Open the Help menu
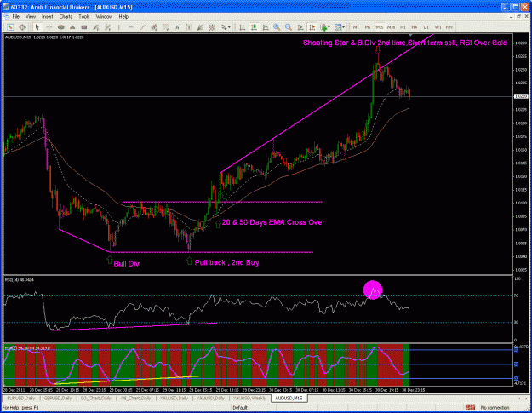 tap(123, 16)
